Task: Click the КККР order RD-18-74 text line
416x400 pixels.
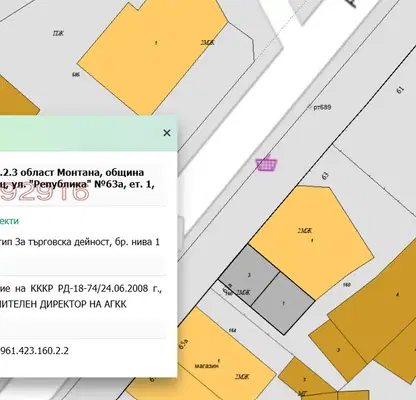Action: 81,288
